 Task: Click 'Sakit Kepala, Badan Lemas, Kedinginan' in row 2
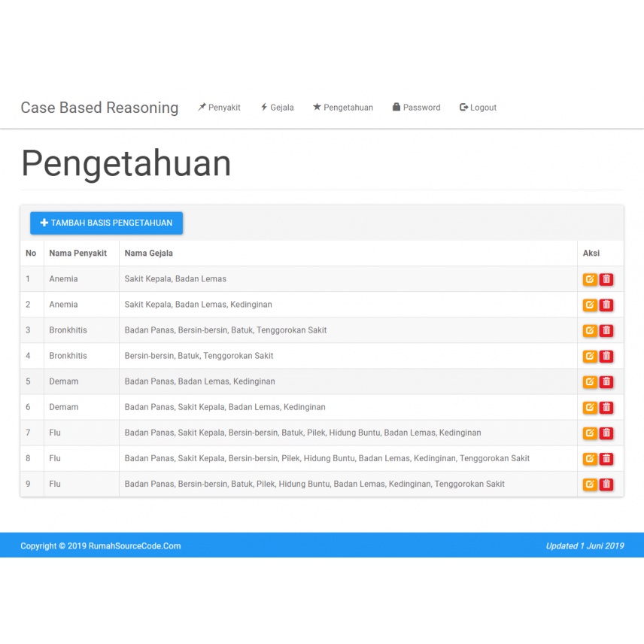199,305
